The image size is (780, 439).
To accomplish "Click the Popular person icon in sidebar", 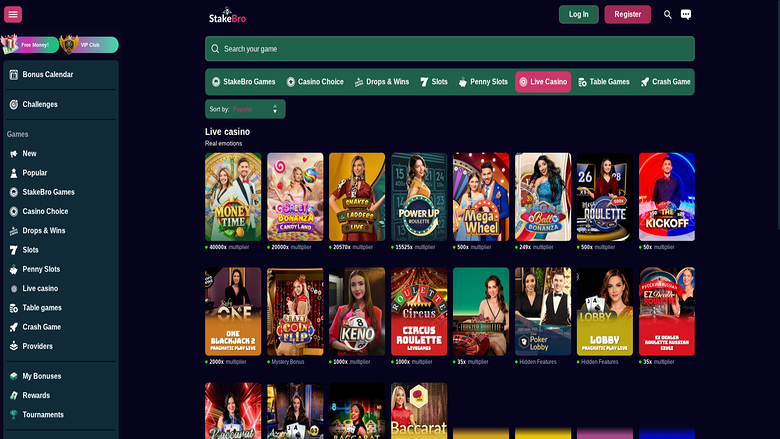I will 13,173.
